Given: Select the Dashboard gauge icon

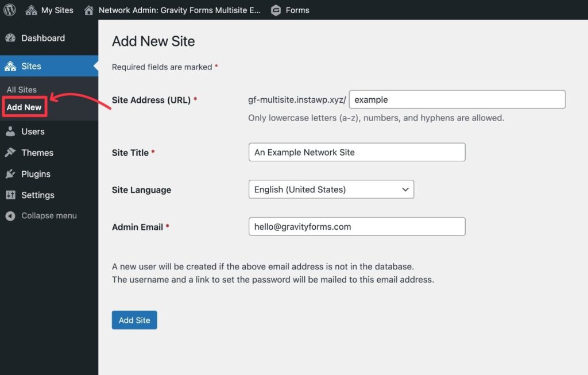Looking at the screenshot, I should click(x=11, y=37).
